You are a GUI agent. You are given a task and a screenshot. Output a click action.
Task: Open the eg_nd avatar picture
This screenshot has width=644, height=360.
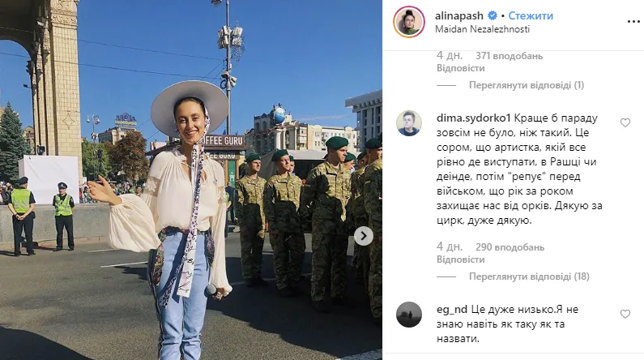point(408,315)
